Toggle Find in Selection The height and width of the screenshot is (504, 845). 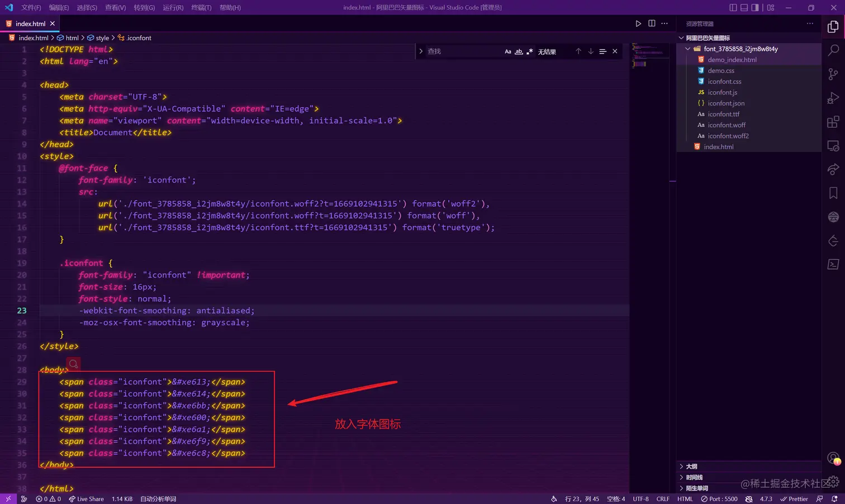pyautogui.click(x=602, y=51)
